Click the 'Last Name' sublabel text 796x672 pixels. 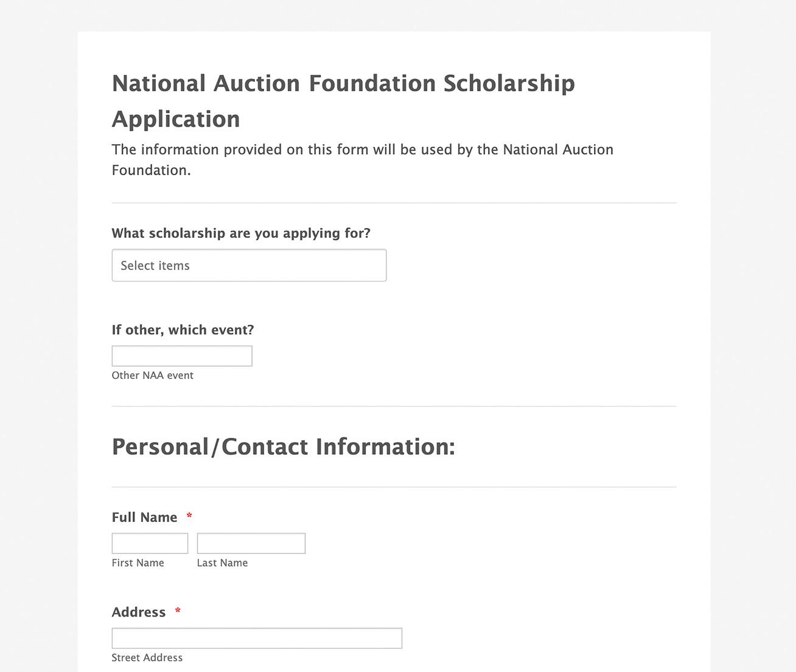(x=222, y=563)
